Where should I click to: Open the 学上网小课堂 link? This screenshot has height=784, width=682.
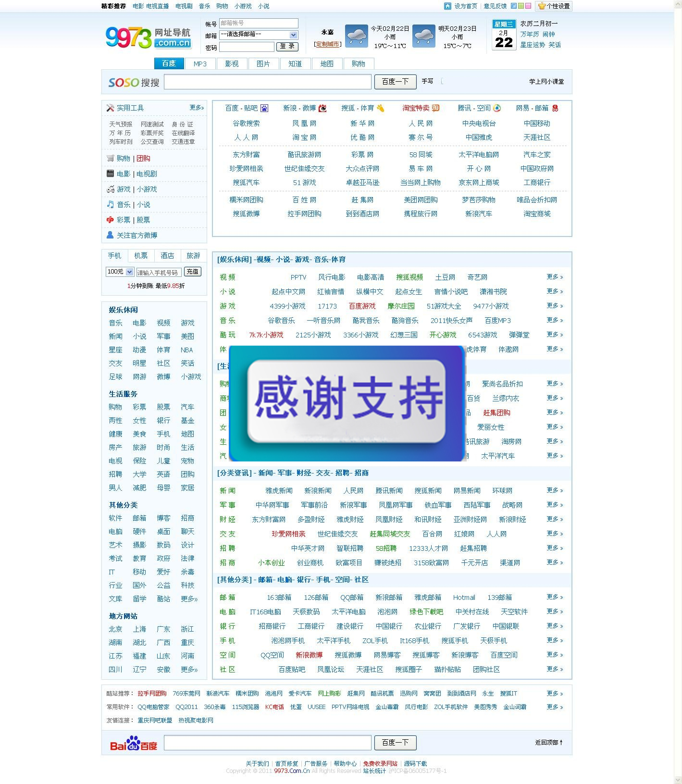tap(546, 82)
